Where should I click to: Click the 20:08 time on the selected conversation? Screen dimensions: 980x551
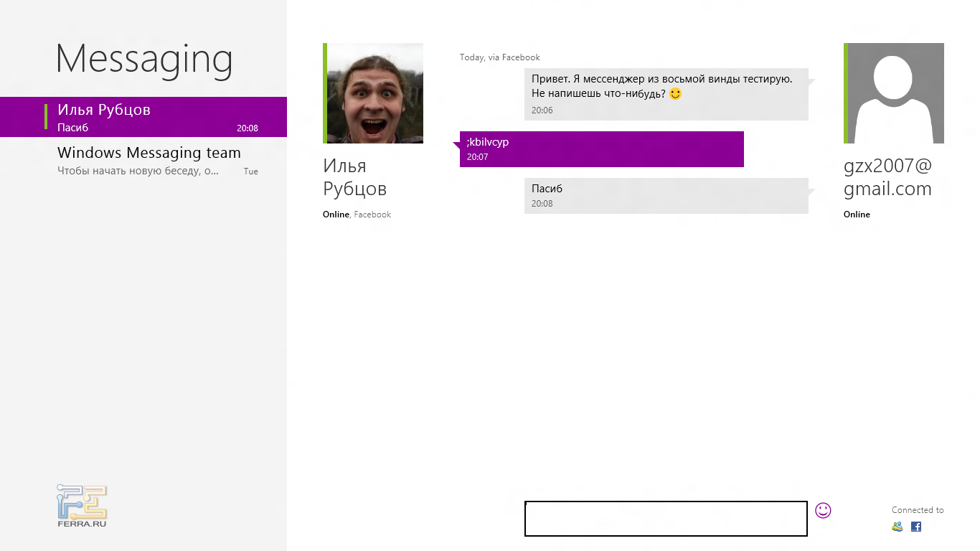[248, 128]
